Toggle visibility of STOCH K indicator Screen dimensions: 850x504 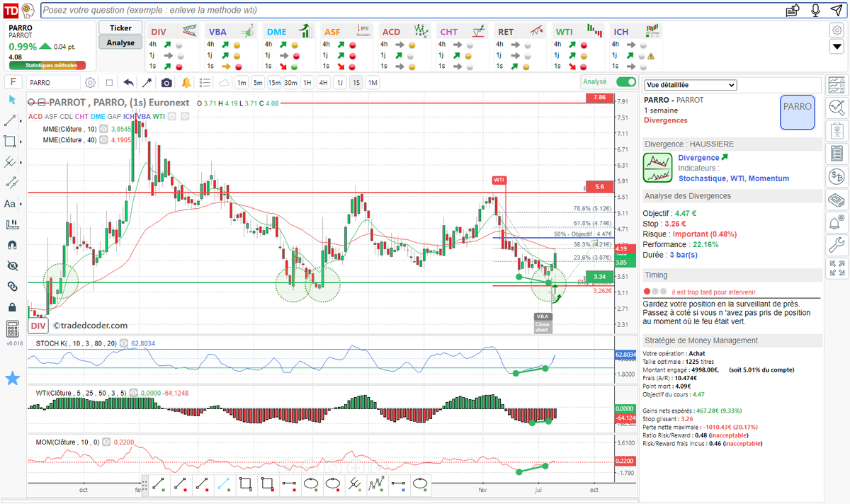coord(124,343)
